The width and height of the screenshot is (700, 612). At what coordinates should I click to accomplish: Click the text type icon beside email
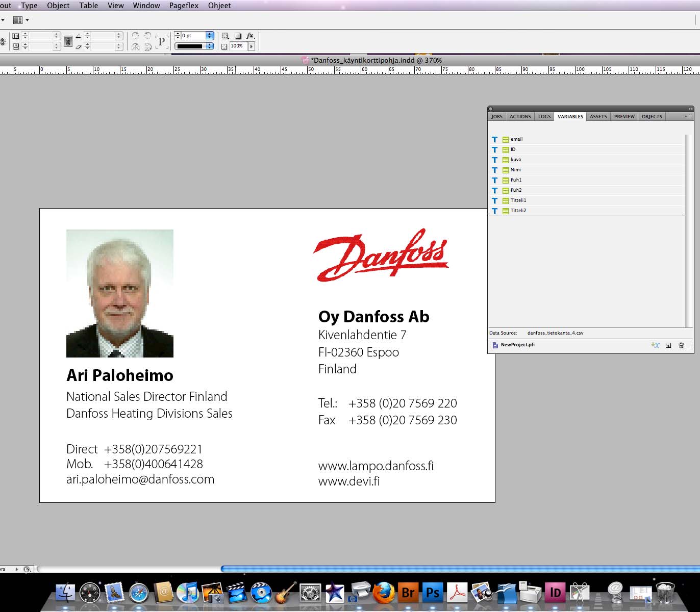tap(494, 139)
